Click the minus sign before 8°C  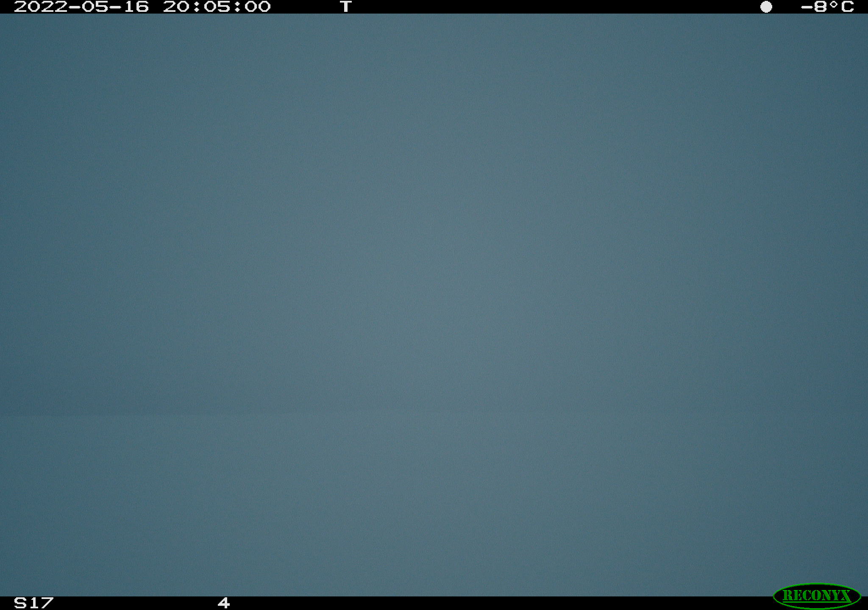tap(807, 7)
